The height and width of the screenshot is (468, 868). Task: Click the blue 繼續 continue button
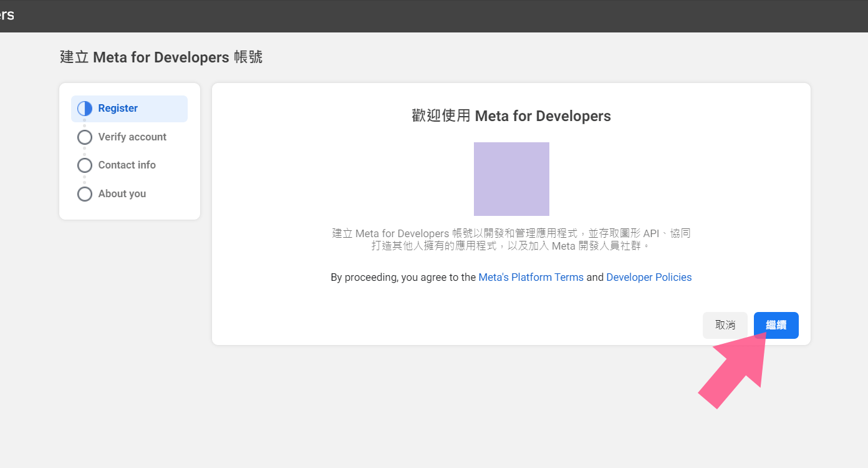776,325
